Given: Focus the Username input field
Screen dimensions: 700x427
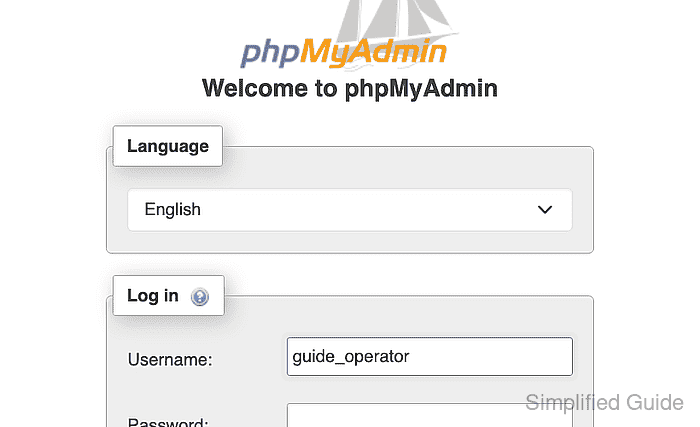Looking at the screenshot, I should [x=429, y=356].
